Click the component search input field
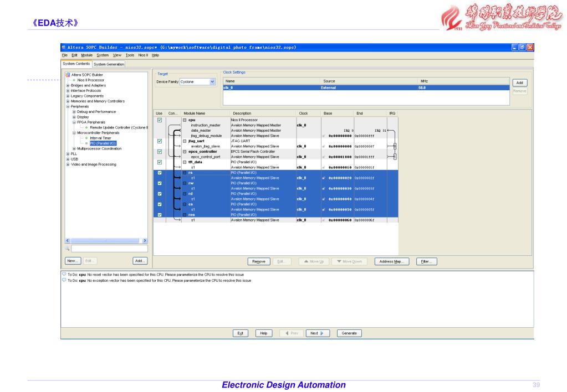 click(x=109, y=249)
